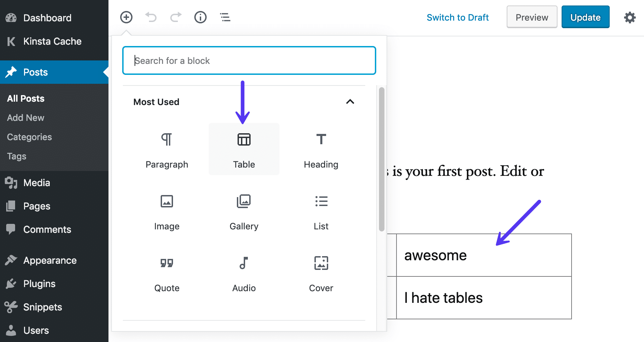Insert a Heading block

pos(321,149)
